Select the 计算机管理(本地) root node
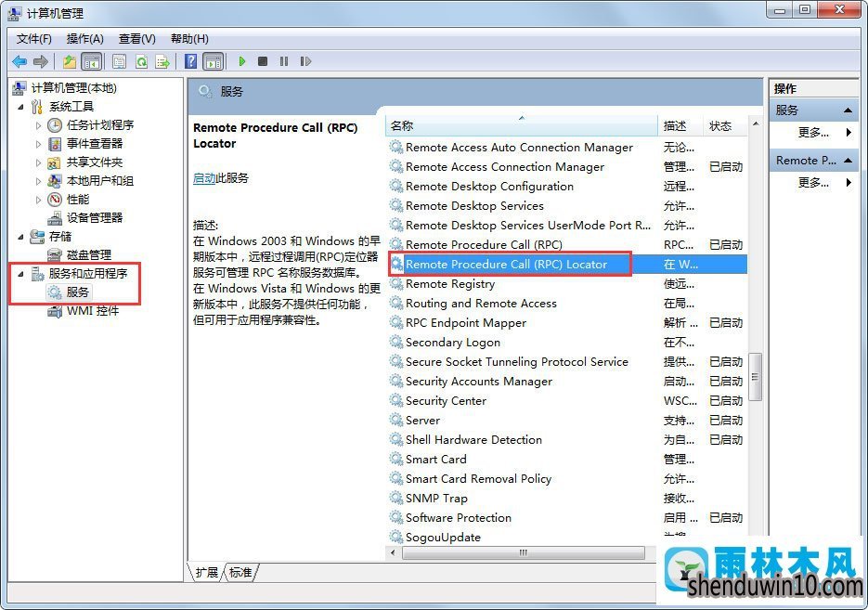868x610 pixels. click(x=73, y=88)
